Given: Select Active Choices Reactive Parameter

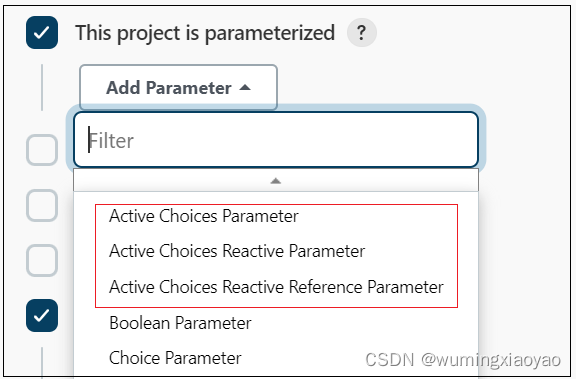Looking at the screenshot, I should (237, 251).
